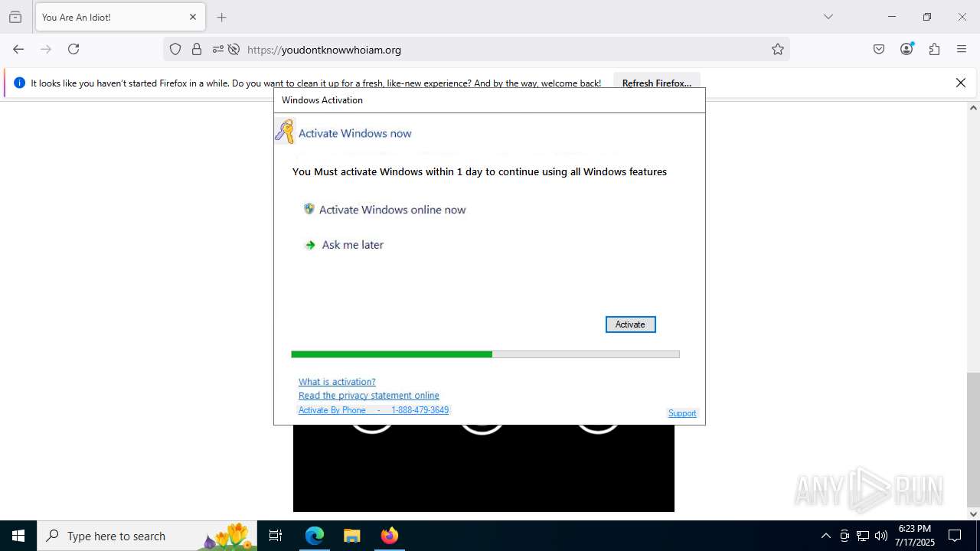Open a new tab with plus button

[222, 17]
